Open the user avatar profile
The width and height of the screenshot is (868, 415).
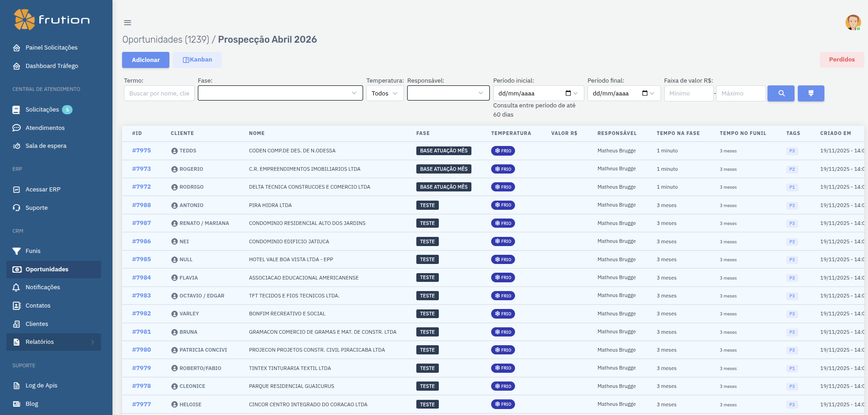pos(853,22)
